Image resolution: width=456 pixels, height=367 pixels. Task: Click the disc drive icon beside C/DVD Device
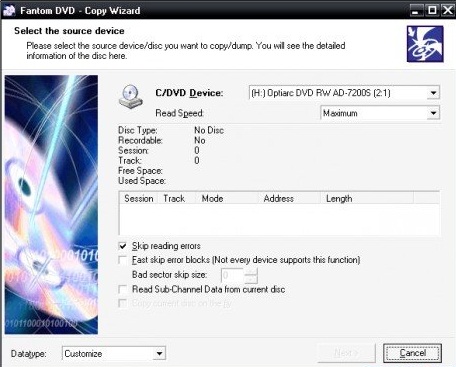tap(130, 96)
